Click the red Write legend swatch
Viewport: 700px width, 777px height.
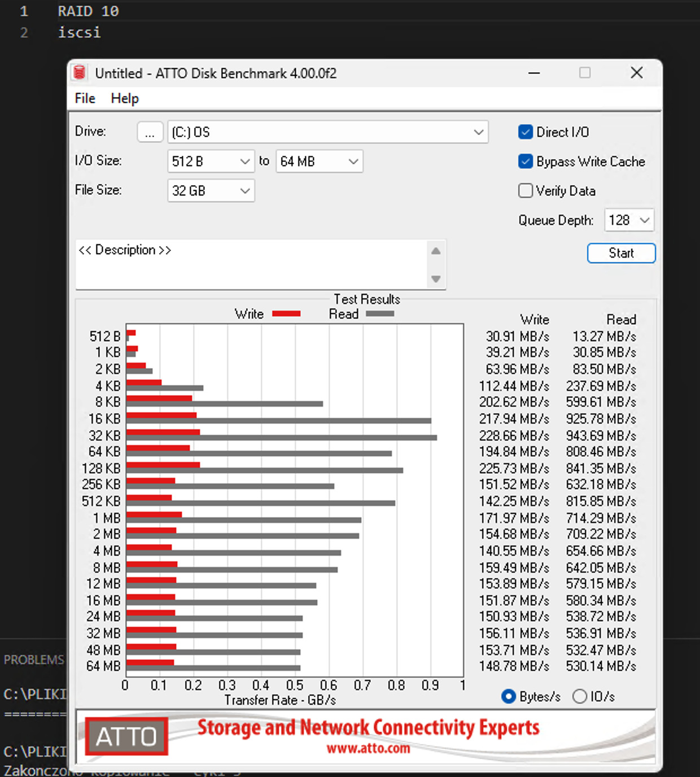(286, 314)
